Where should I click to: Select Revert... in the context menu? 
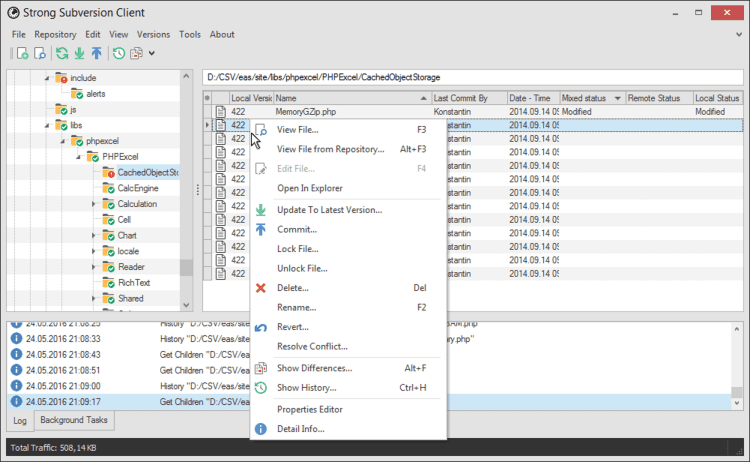293,327
